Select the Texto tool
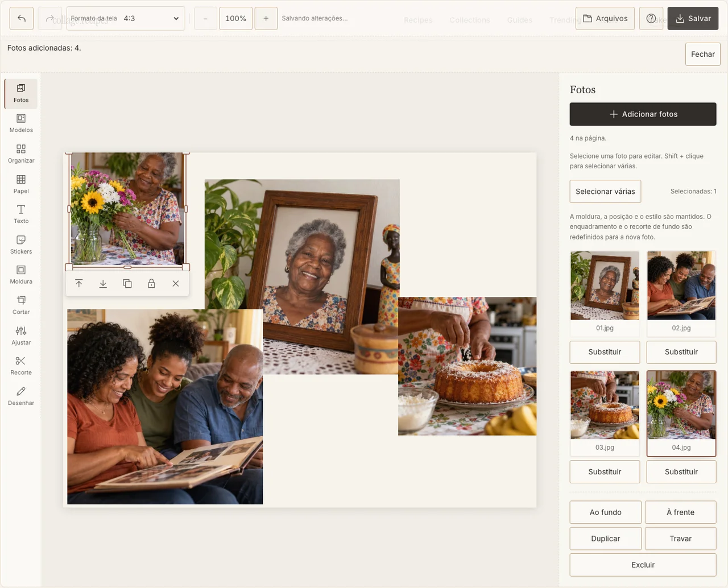This screenshot has width=728, height=588. (21, 214)
